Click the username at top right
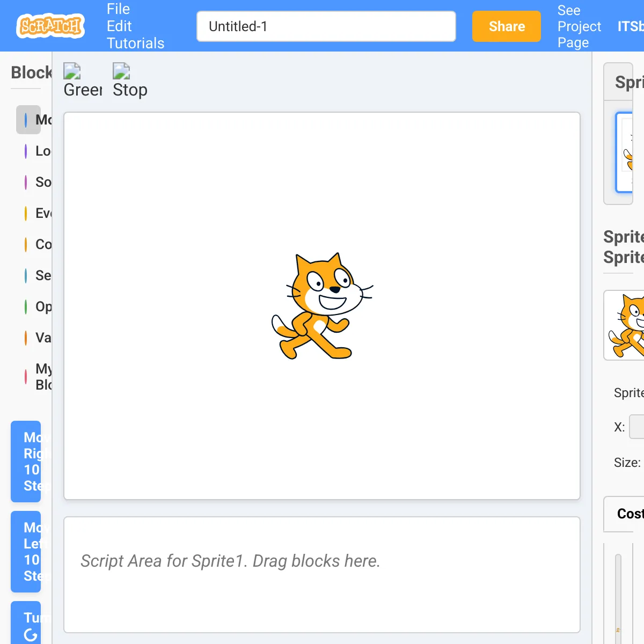644x644 pixels. point(631,26)
